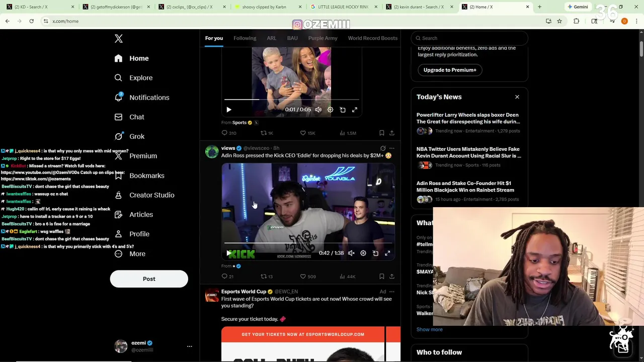
Task: Share the views Adin Ross post
Action: click(392, 277)
